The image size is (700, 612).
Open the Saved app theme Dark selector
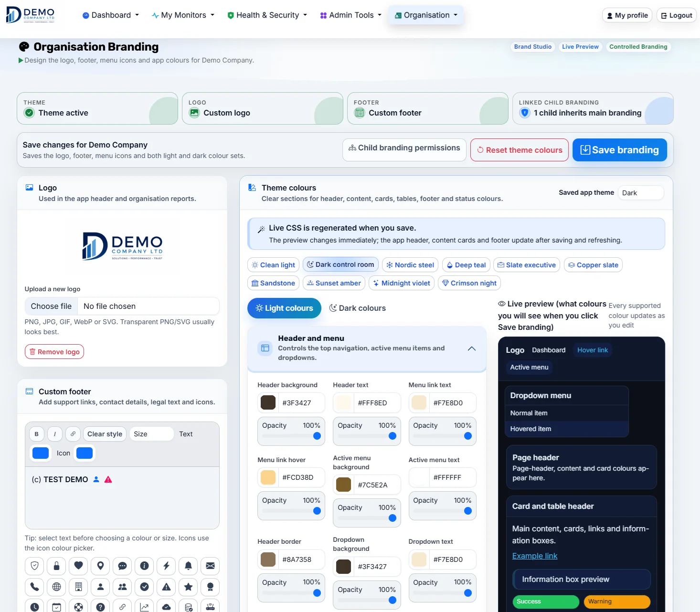tap(641, 193)
